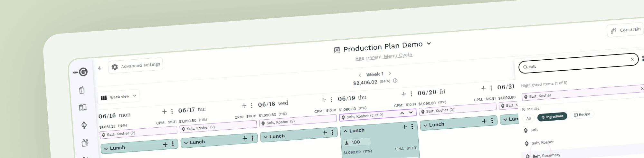The image size is (644, 158).
Task: Jump to next Salt, Kosher match on Thursday
Action: coord(411,113)
